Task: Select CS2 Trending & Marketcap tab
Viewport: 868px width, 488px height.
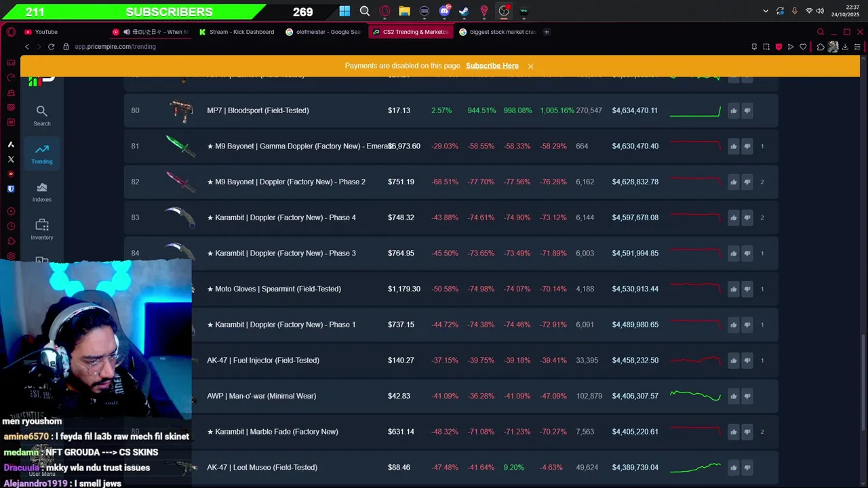Action: point(412,32)
